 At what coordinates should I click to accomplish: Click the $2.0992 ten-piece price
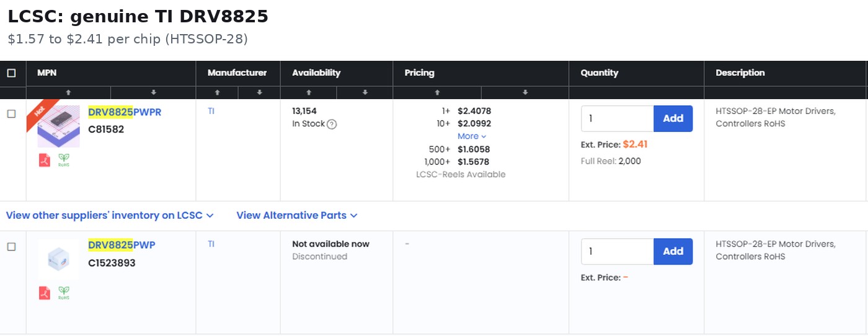tap(474, 123)
